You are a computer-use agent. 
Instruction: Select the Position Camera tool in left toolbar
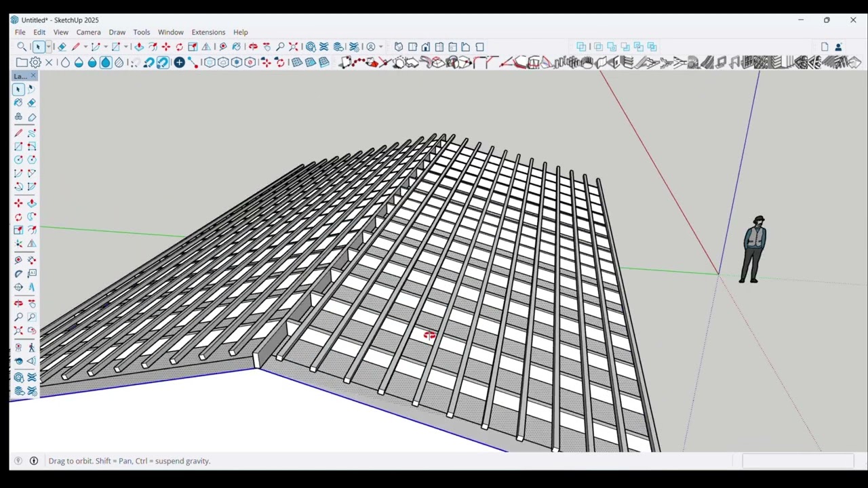coord(18,347)
